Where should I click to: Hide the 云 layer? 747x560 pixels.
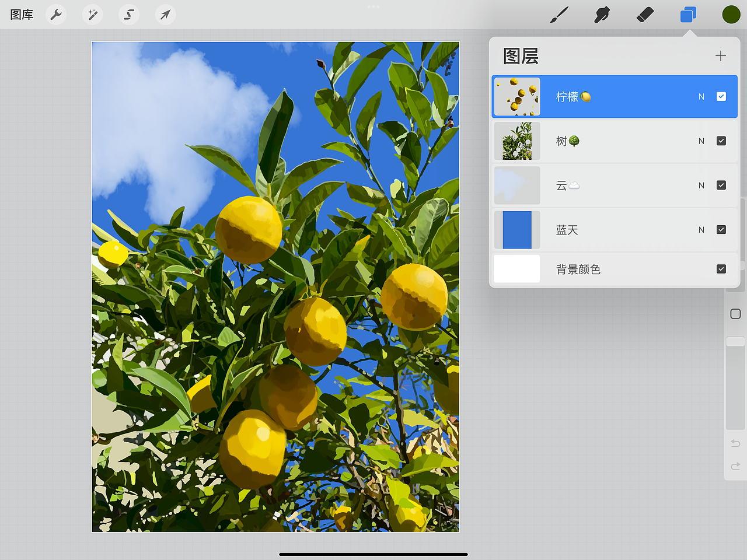tap(721, 185)
